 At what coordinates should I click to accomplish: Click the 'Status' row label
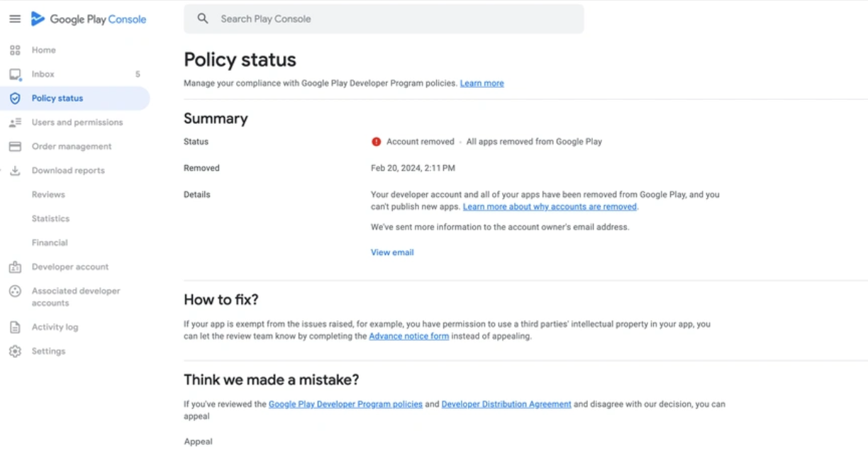(x=196, y=142)
